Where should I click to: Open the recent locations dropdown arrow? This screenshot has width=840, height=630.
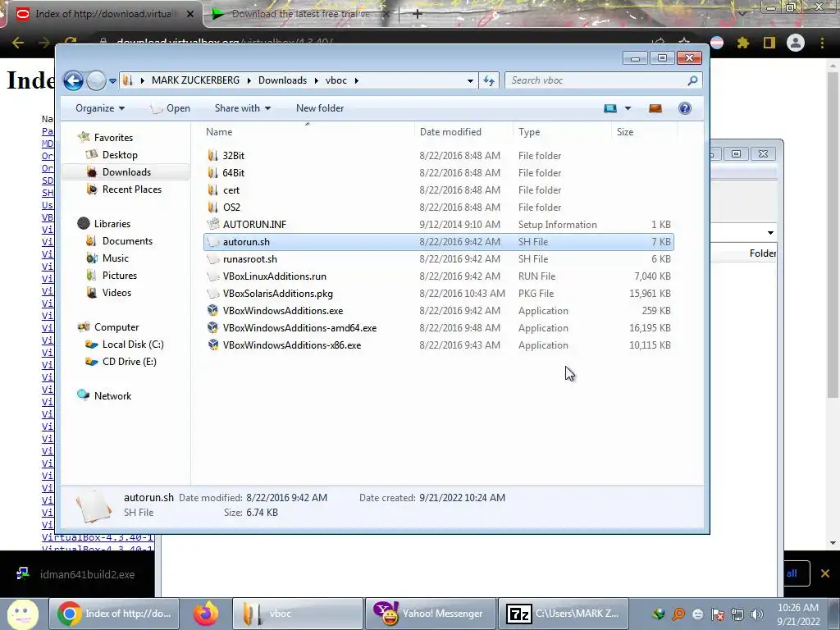point(112,81)
